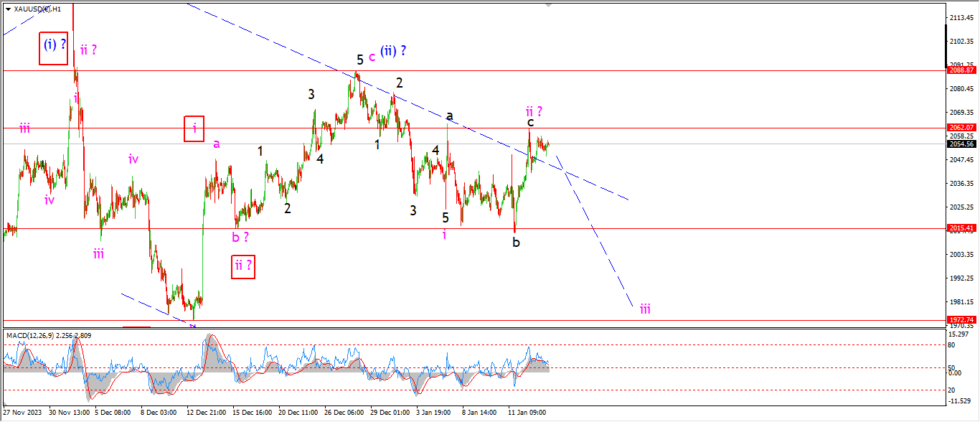Click the MACD(12,26,9) indicator label
The image size is (980, 422).
coord(48,335)
